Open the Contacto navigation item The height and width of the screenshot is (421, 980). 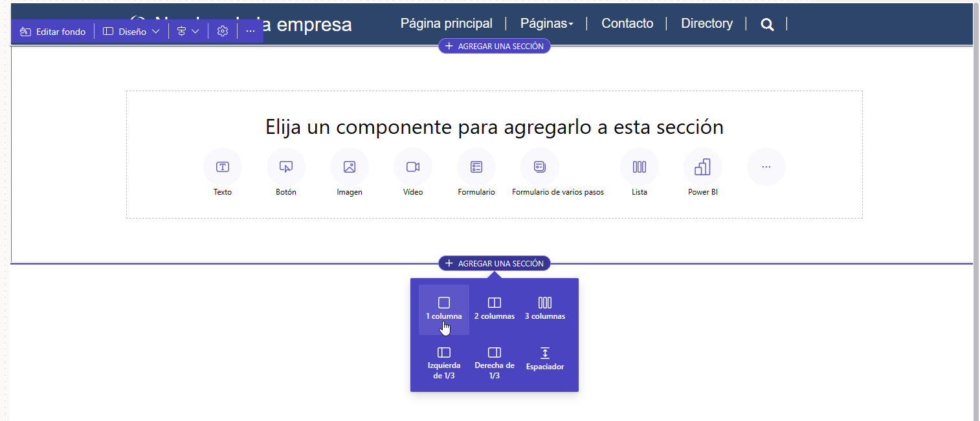[x=627, y=23]
